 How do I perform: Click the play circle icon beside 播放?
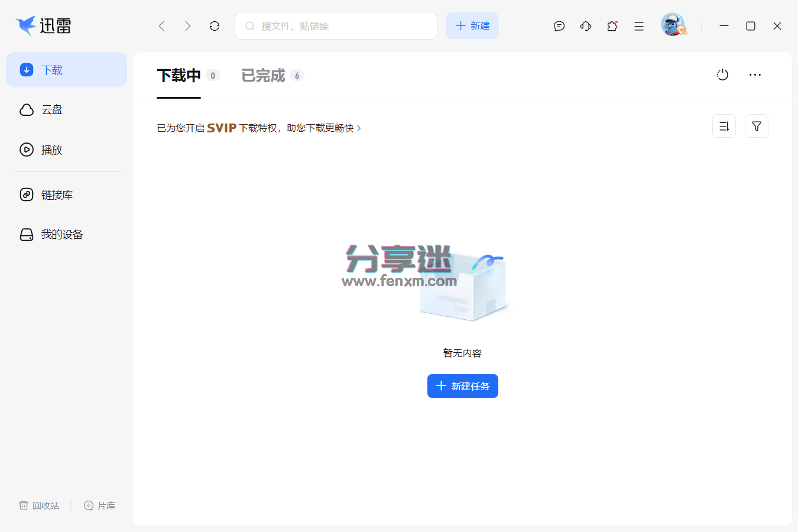point(27,150)
